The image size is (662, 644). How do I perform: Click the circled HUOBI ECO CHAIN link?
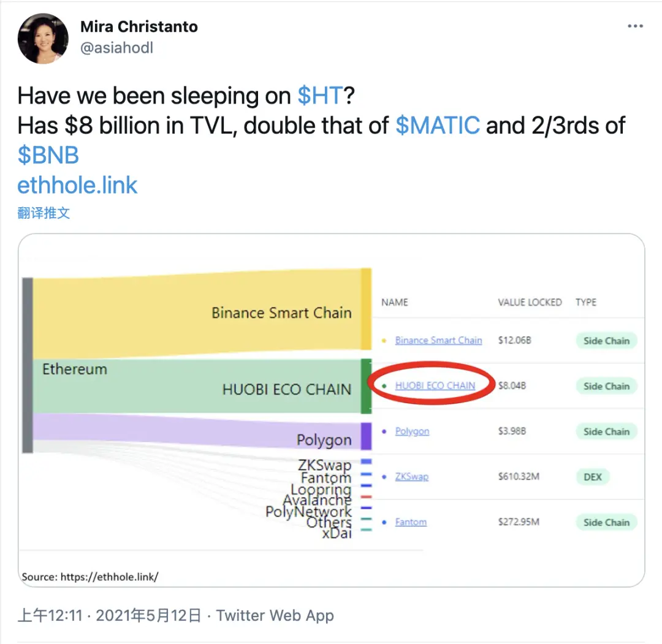(435, 385)
